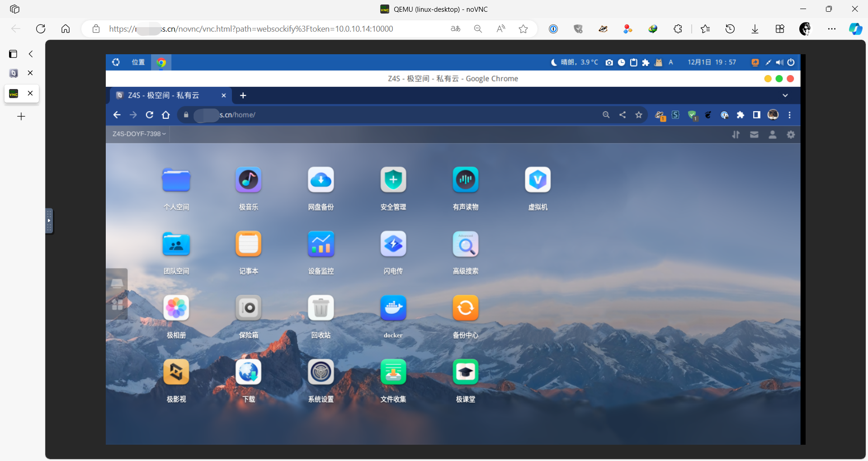Expand the Chrome tab search chevron
Screen dimensions: 868x461
tap(785, 95)
